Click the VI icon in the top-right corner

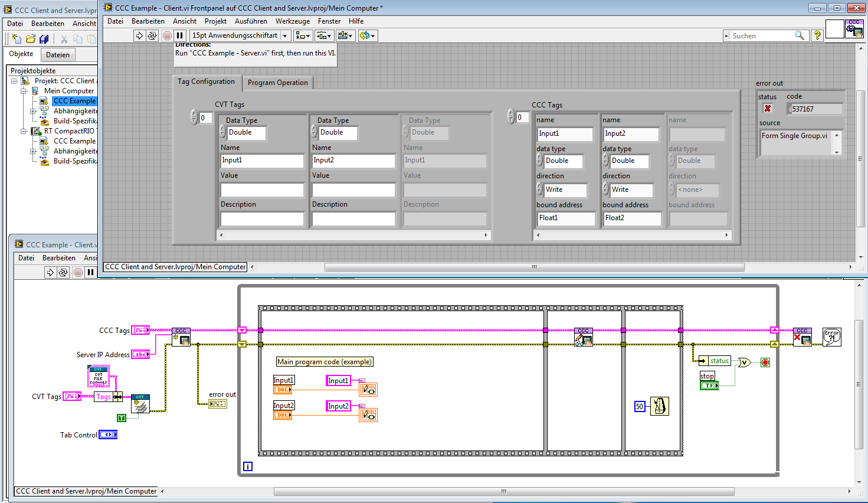(854, 29)
